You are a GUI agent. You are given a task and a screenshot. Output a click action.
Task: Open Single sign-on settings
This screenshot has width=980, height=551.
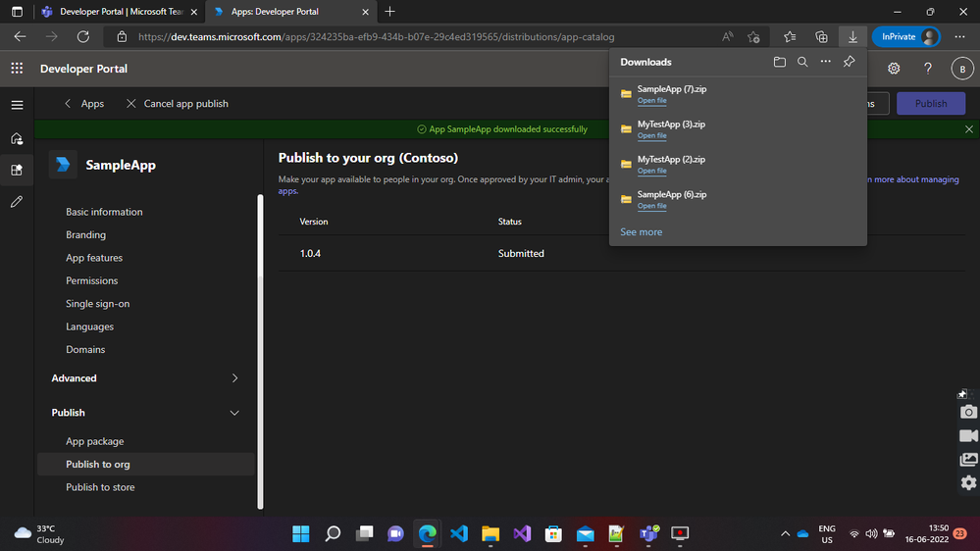[97, 304]
